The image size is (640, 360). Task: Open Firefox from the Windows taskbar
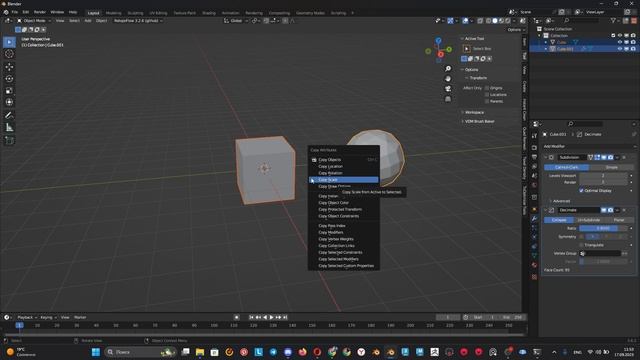(302, 352)
